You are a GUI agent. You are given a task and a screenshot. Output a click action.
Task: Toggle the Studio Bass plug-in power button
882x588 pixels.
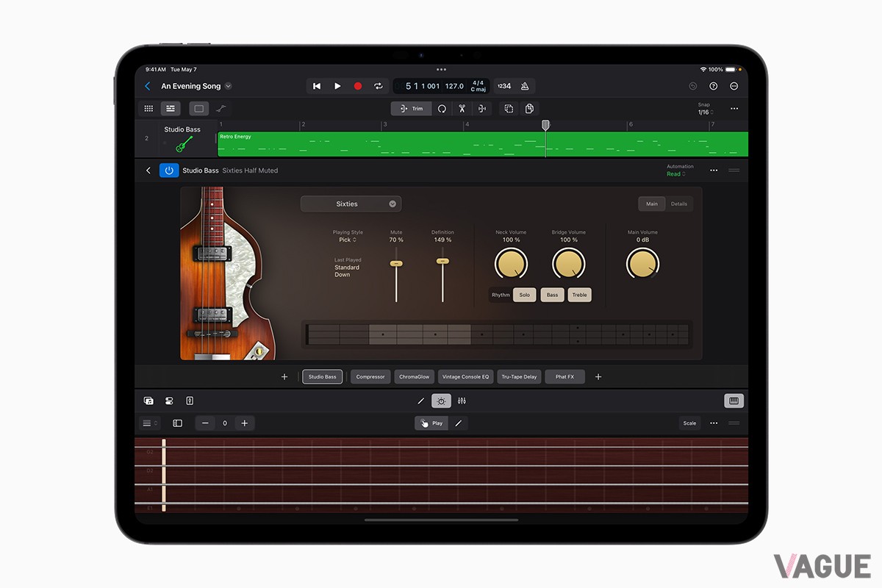coord(169,171)
